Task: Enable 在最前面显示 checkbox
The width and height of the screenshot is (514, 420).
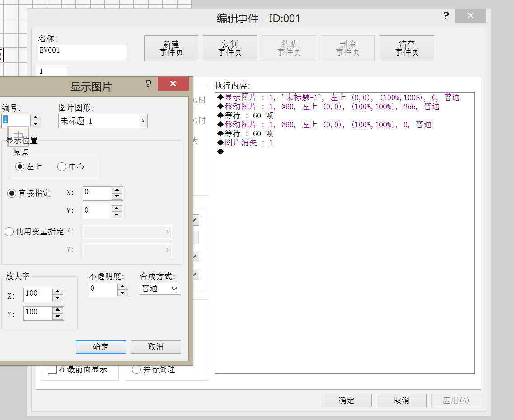Action: click(x=52, y=369)
